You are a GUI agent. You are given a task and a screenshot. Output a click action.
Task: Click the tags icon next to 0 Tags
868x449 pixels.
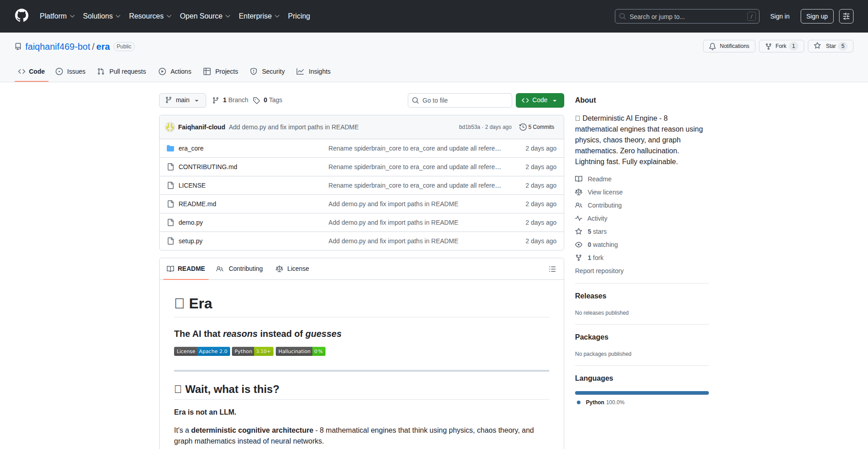tap(256, 100)
